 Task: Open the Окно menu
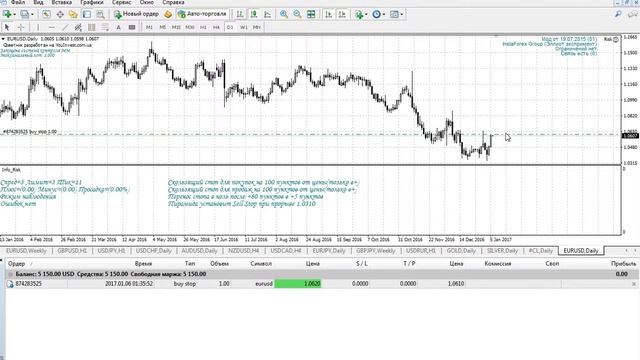tap(147, 2)
